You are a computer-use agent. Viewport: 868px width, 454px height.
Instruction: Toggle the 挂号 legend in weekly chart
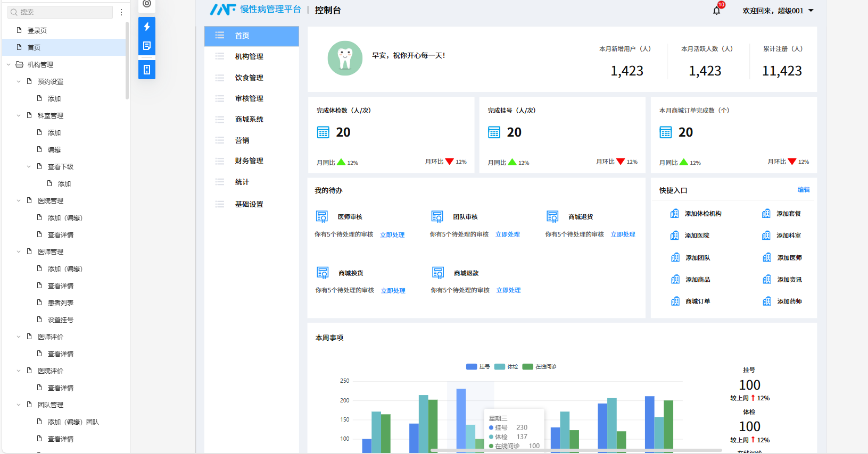[478, 367]
